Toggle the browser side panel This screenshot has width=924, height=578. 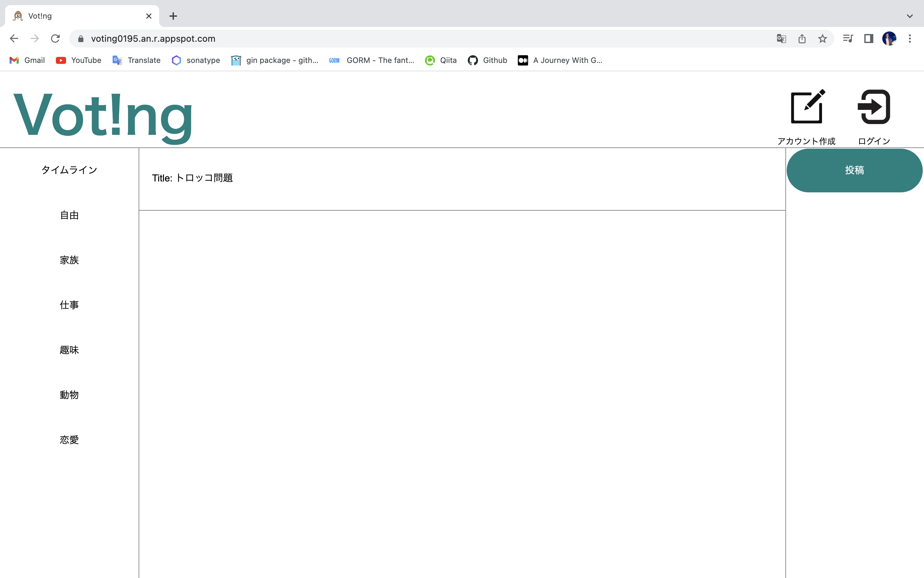[x=868, y=39]
